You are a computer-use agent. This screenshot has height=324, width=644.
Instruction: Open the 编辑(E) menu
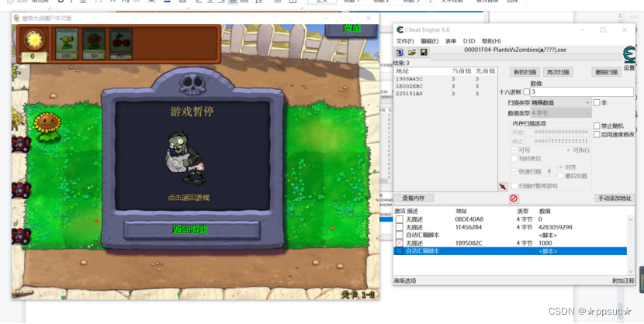[x=430, y=41]
